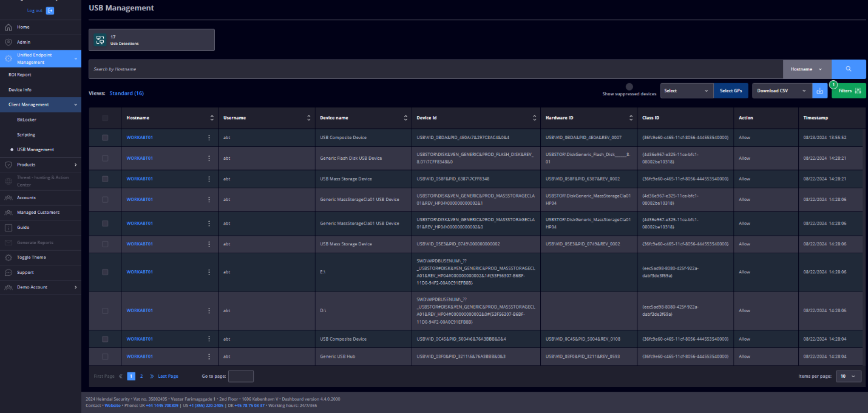Click the Toggle Theme sidebar icon
Image resolution: width=868 pixels, height=413 pixels.
(x=8, y=258)
